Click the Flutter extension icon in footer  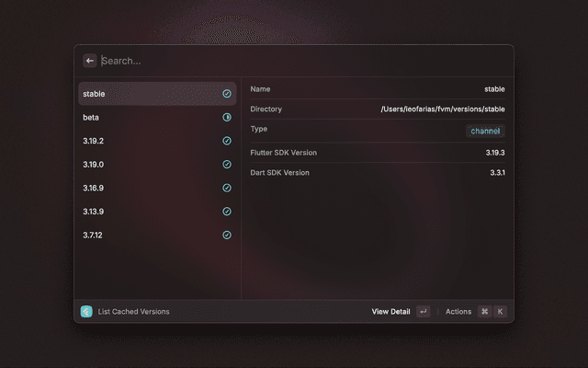[x=86, y=312]
